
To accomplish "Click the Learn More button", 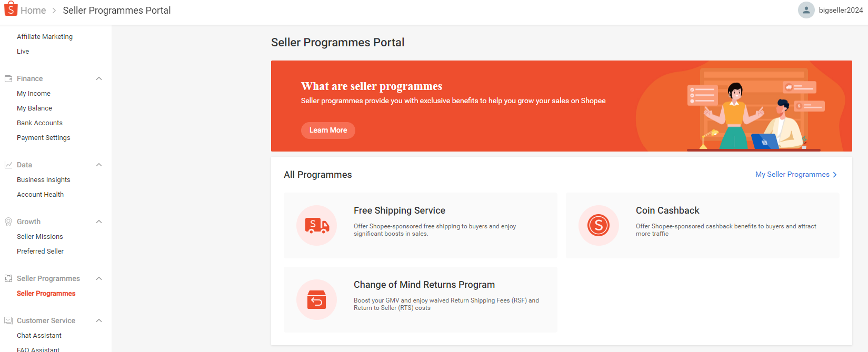I will point(328,130).
